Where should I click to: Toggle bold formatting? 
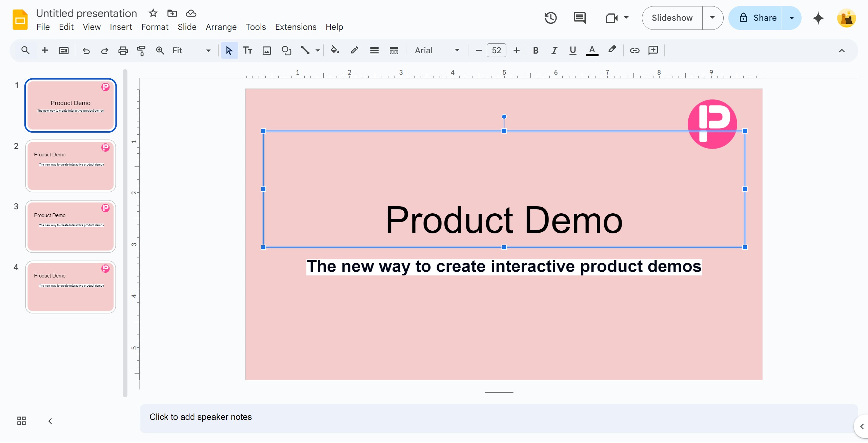coord(536,51)
